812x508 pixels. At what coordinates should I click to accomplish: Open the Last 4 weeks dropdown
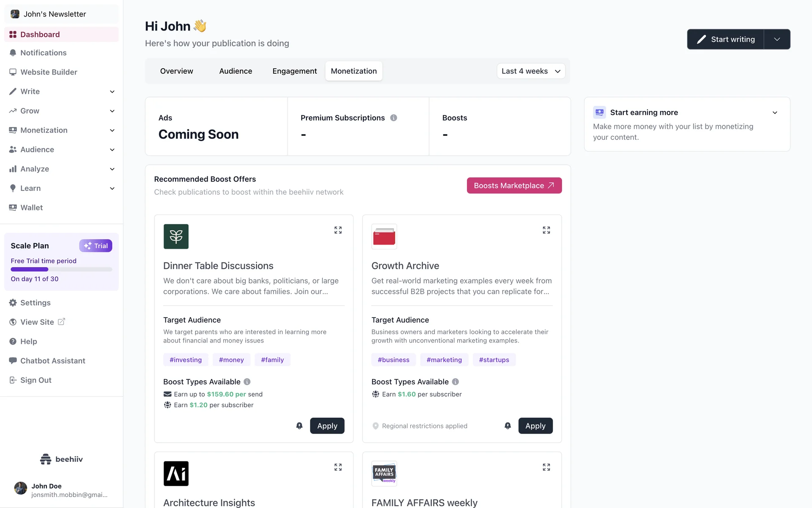click(531, 71)
